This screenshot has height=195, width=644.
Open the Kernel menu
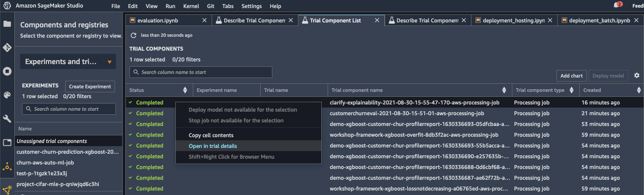191,6
